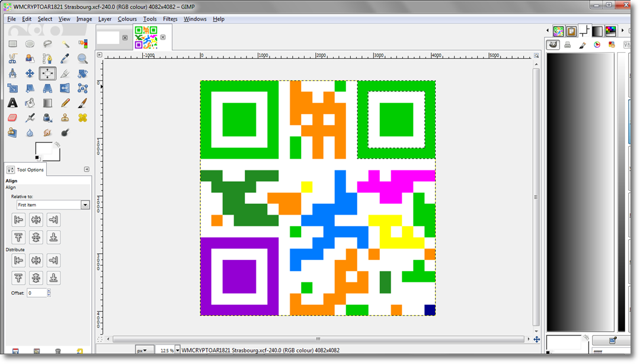
Task: Select the Select by Colour tool
Action: coord(82,44)
